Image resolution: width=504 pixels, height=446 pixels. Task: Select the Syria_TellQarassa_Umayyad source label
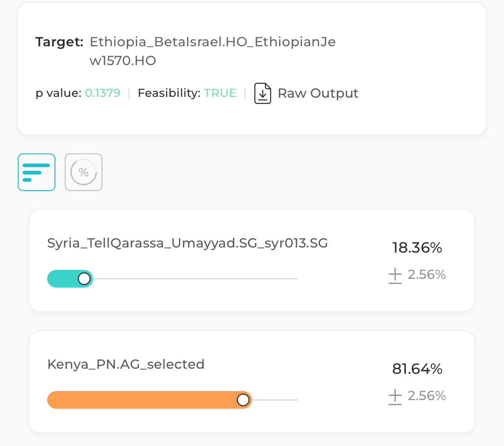click(187, 243)
